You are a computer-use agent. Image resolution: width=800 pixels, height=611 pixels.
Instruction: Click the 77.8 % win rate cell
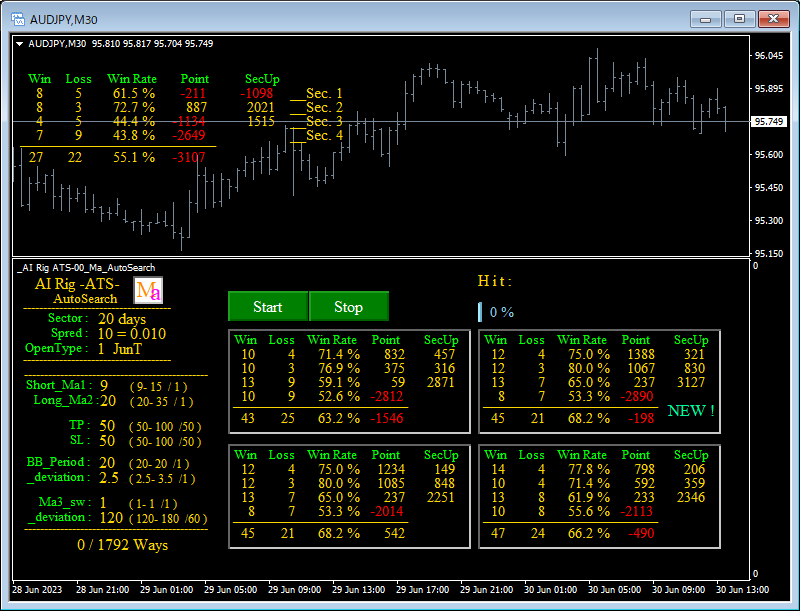589,469
